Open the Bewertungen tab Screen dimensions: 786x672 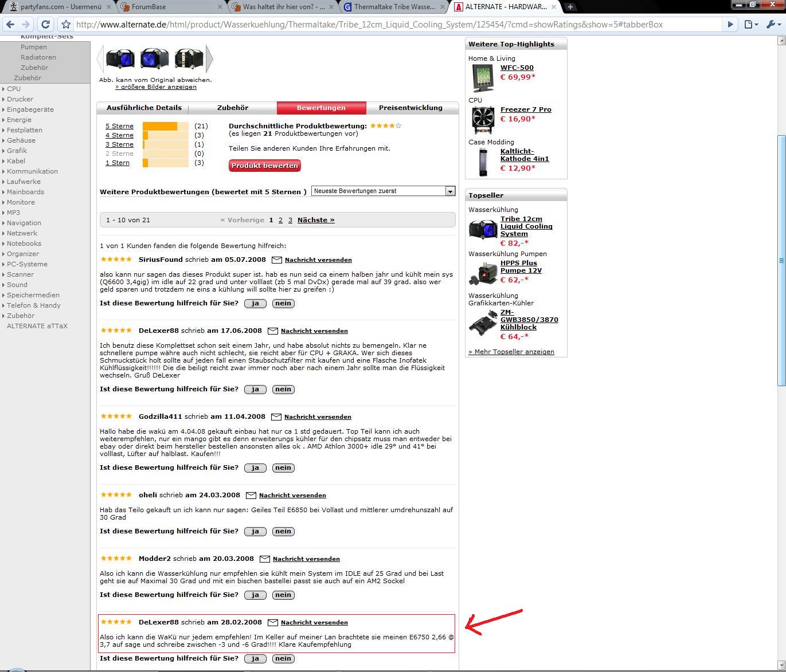tap(321, 108)
